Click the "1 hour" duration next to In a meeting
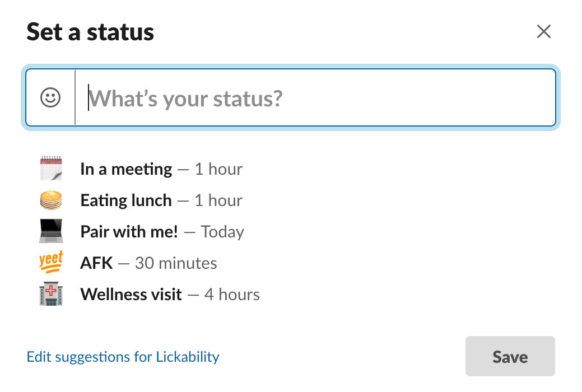The image size is (582, 392). [x=218, y=169]
